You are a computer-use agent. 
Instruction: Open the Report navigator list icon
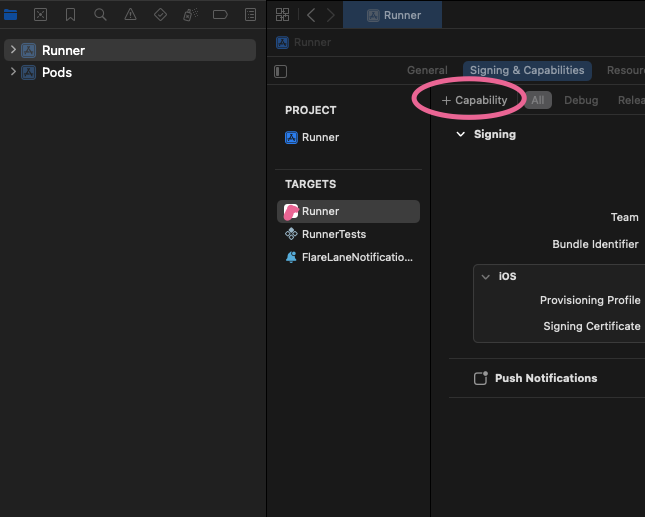(x=250, y=15)
